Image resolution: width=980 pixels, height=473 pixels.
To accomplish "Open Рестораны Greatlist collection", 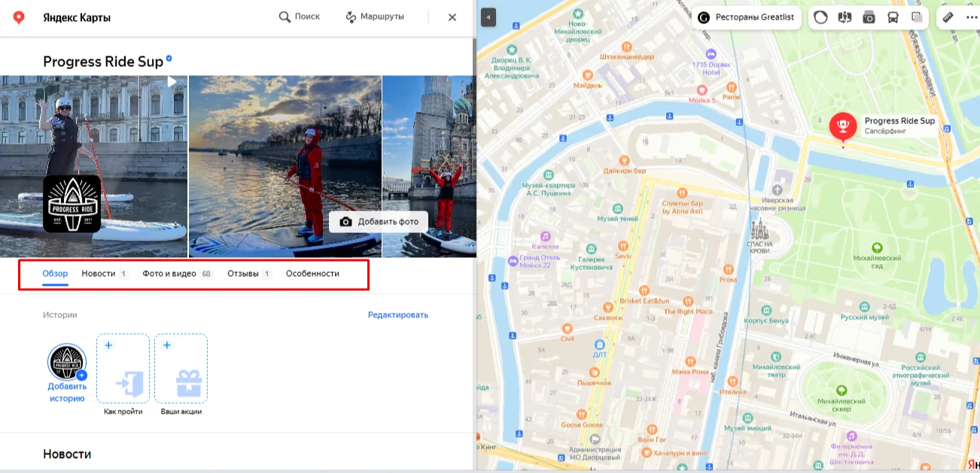I will (747, 17).
